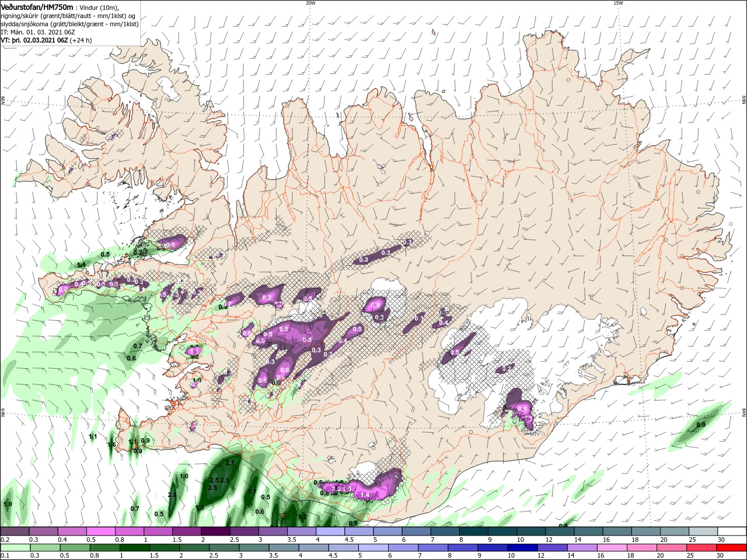The width and height of the screenshot is (747, 560).
Task: Click the '15W' longitude label
Action: [618, 3]
